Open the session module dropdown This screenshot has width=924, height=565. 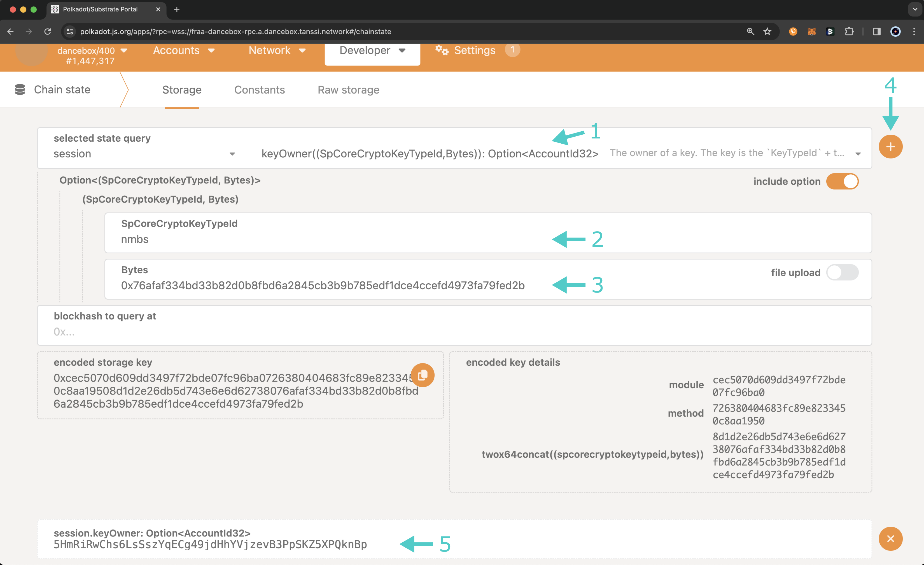tap(144, 154)
